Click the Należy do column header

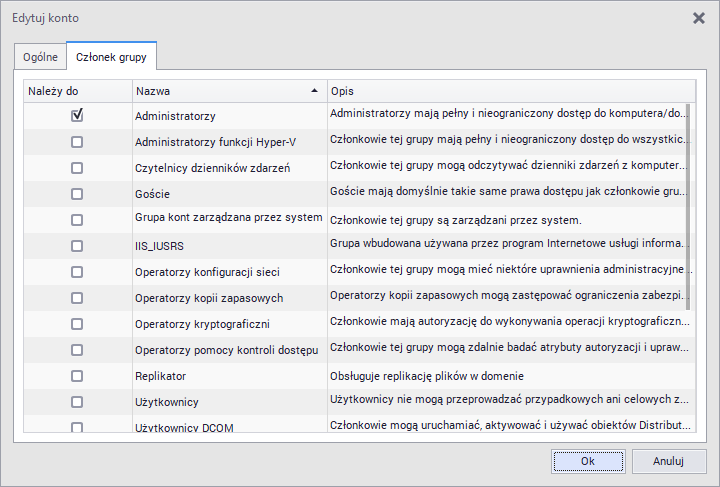(78, 91)
